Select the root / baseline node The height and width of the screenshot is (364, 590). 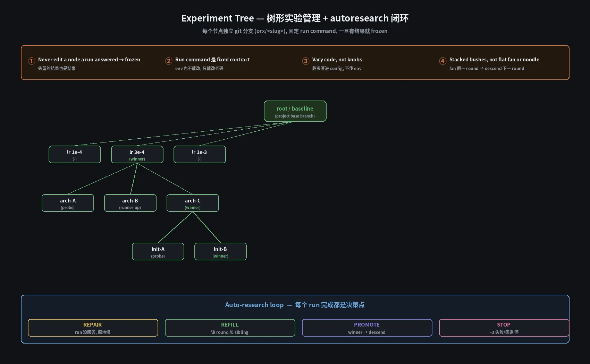(295, 111)
